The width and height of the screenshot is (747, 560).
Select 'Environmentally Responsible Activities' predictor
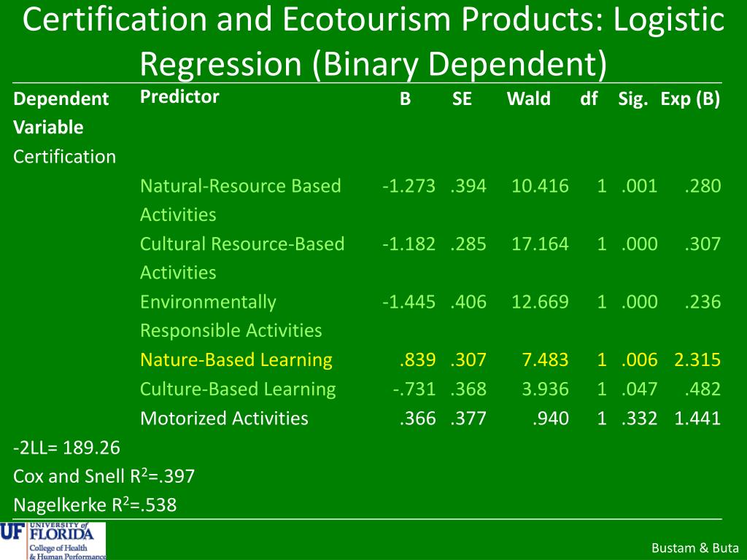[x=231, y=316]
